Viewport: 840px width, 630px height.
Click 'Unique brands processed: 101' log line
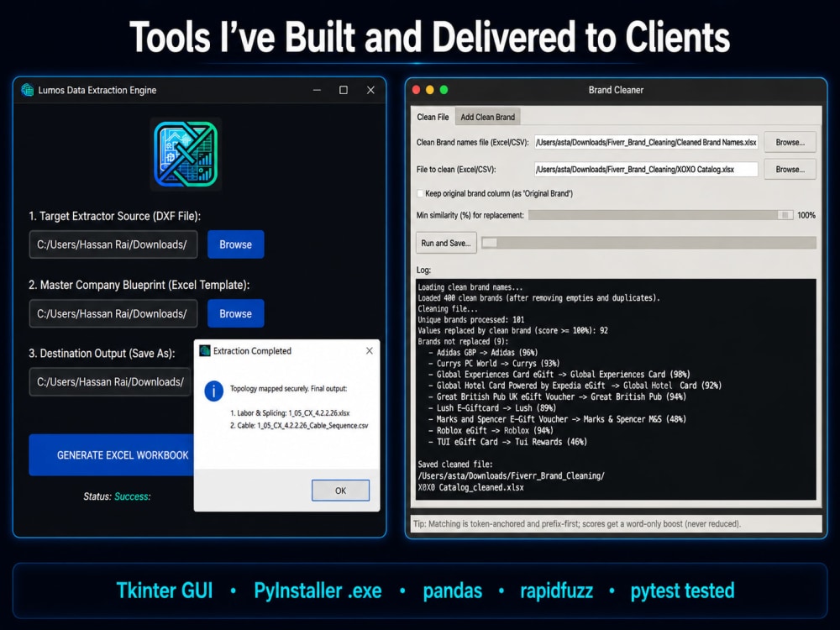(x=471, y=320)
